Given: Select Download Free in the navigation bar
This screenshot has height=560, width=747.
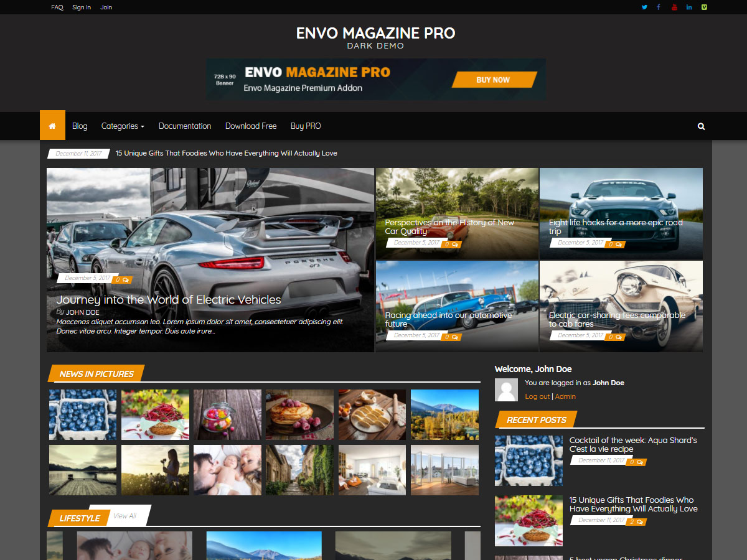Looking at the screenshot, I should click(251, 126).
